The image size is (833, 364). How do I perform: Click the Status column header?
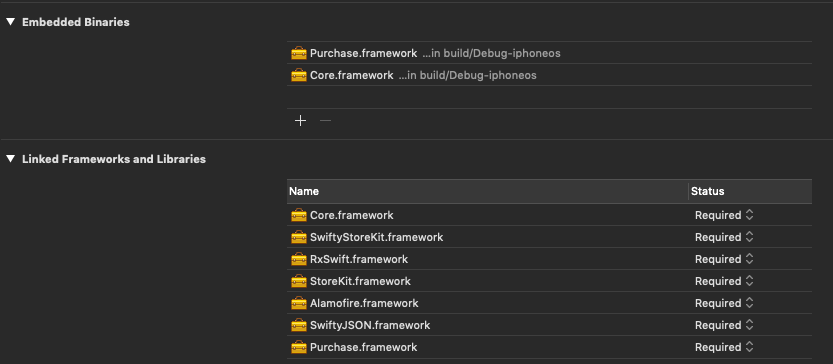tap(750, 191)
